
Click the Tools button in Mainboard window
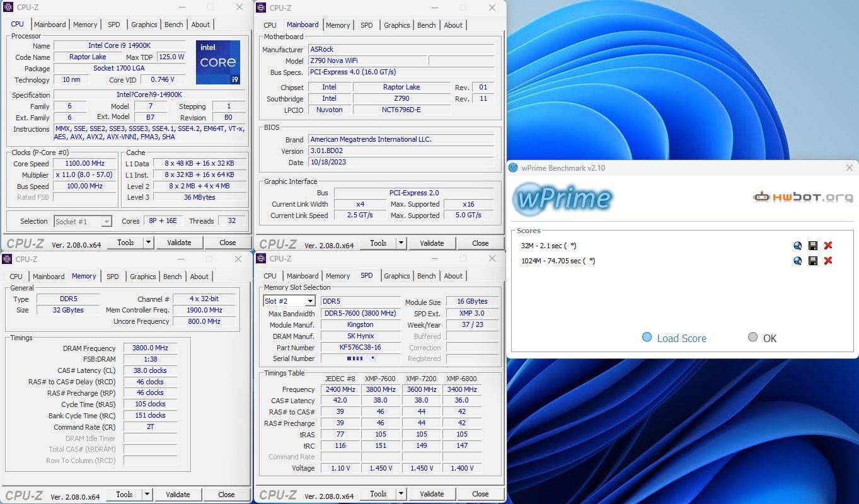[378, 243]
